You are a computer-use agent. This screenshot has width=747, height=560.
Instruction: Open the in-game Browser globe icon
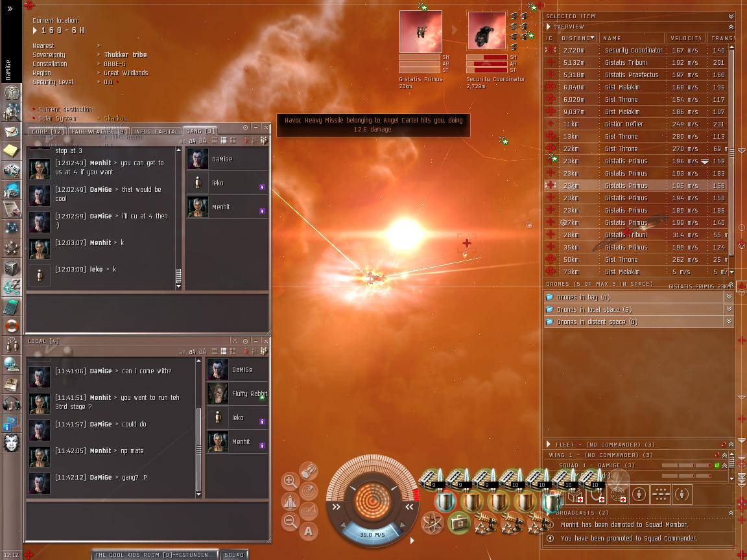12,364
